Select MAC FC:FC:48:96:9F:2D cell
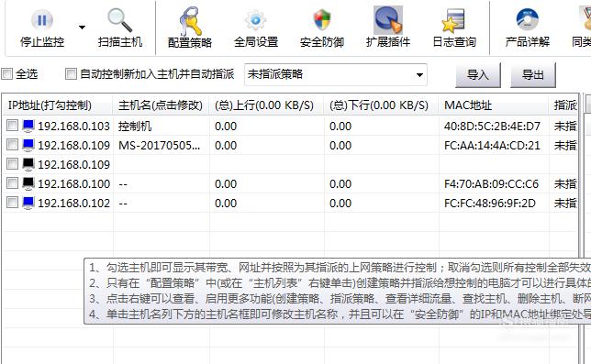 [490, 203]
